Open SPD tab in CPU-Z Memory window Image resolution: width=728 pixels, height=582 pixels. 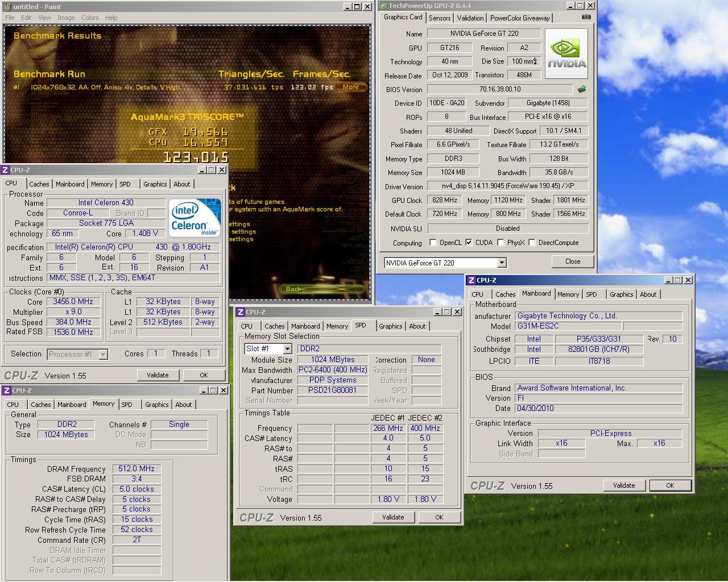click(127, 405)
